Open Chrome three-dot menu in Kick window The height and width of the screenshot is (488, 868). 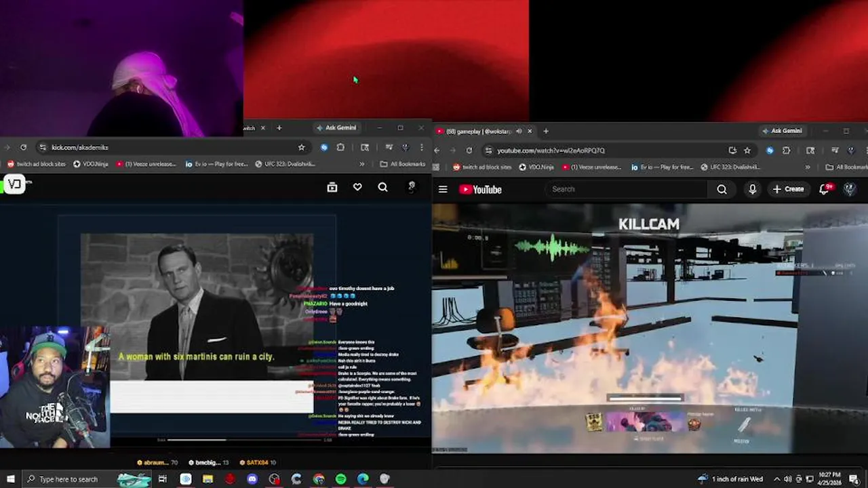coord(422,147)
